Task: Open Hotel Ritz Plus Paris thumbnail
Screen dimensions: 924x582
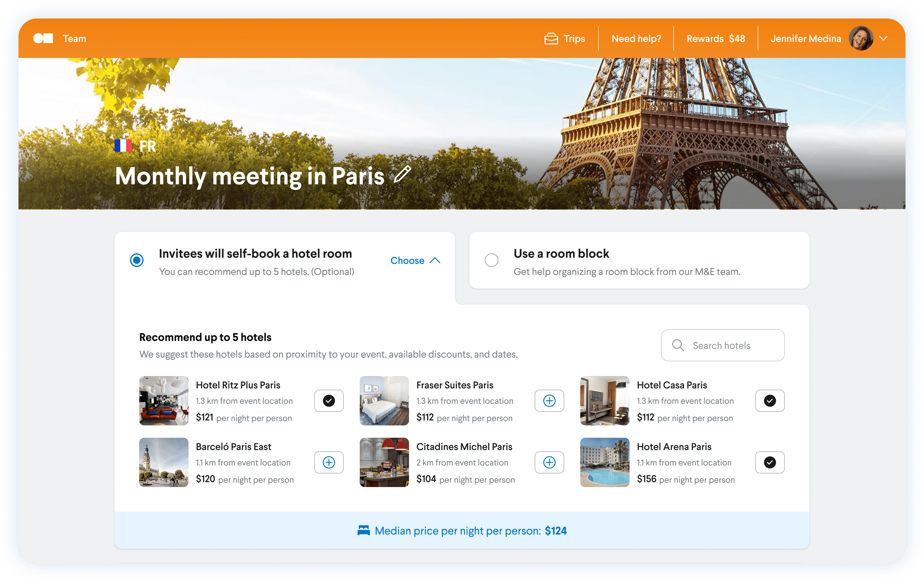Action: pyautogui.click(x=164, y=401)
